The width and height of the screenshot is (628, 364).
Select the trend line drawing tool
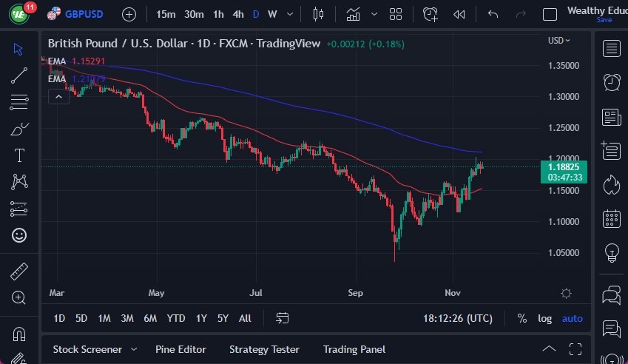(19, 74)
